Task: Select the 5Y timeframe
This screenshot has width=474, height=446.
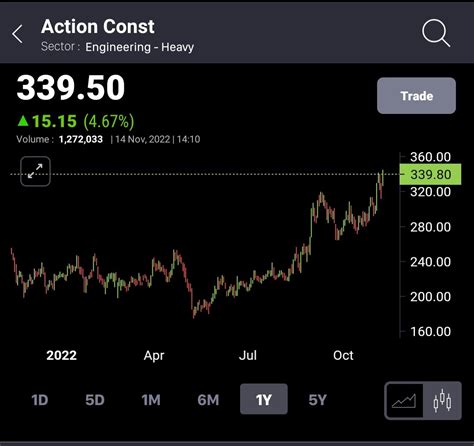Action: 318,400
